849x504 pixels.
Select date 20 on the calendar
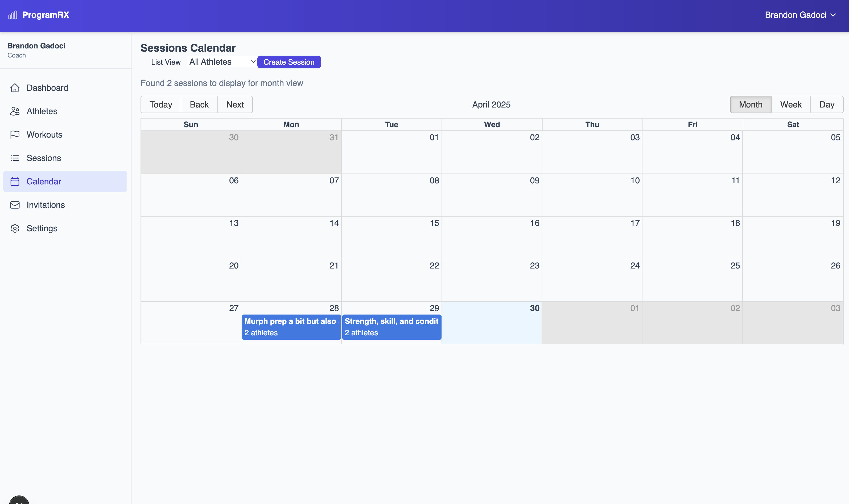click(234, 266)
